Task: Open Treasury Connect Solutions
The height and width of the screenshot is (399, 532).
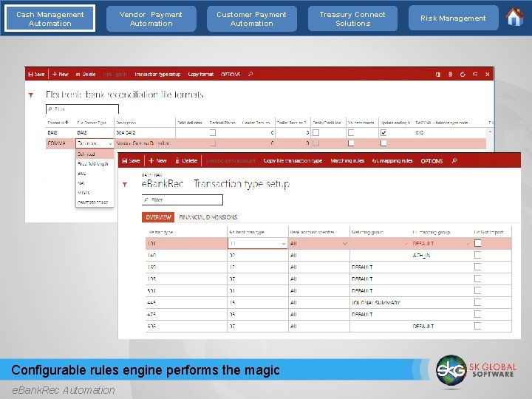Action: pyautogui.click(x=352, y=18)
